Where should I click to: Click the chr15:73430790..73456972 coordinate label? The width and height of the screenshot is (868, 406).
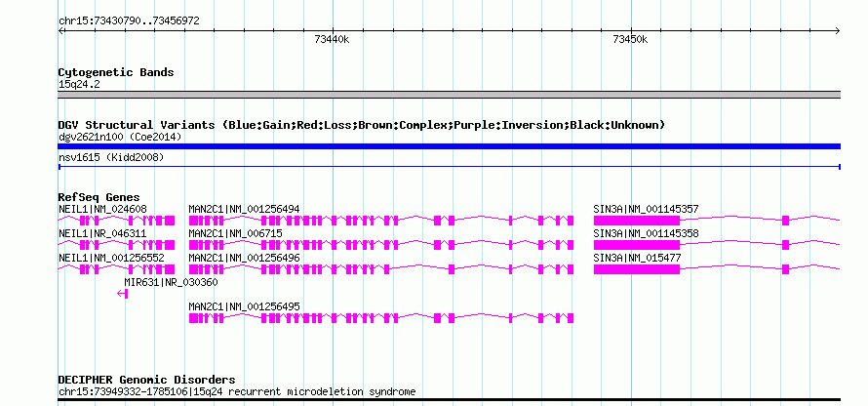tap(129, 21)
